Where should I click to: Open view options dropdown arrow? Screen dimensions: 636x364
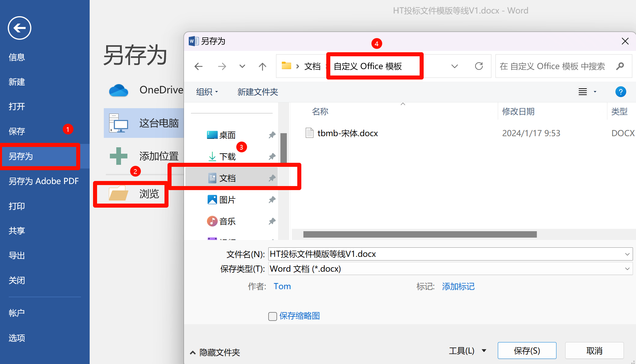point(595,92)
